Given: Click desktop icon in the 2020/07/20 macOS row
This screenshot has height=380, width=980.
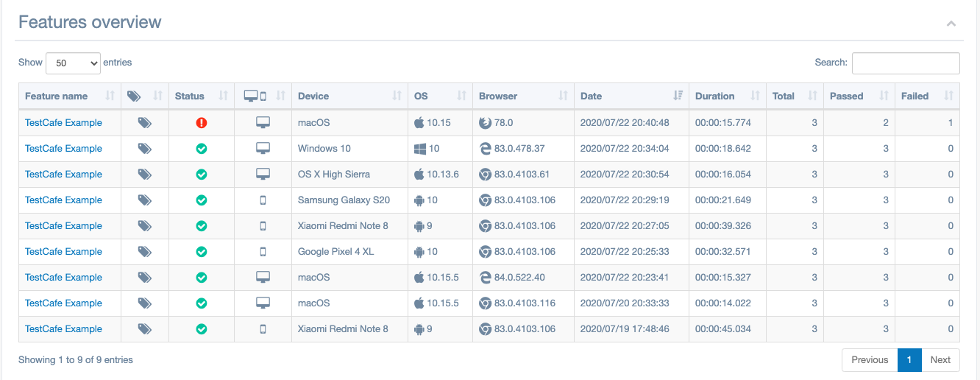Looking at the screenshot, I should [263, 303].
